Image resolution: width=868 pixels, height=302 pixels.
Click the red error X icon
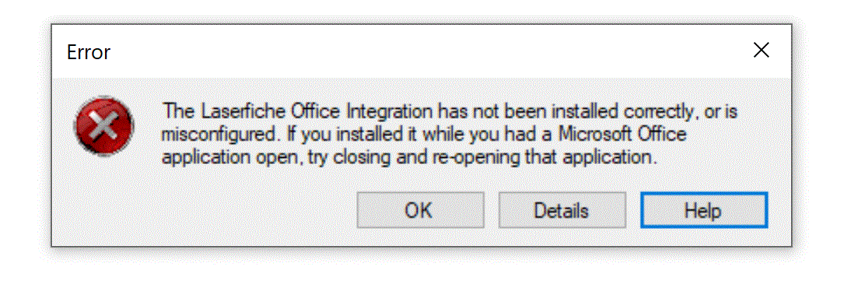pyautogui.click(x=103, y=128)
